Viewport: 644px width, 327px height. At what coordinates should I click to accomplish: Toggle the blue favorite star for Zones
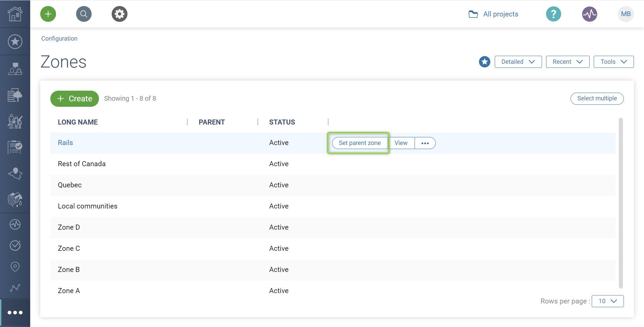pyautogui.click(x=484, y=62)
